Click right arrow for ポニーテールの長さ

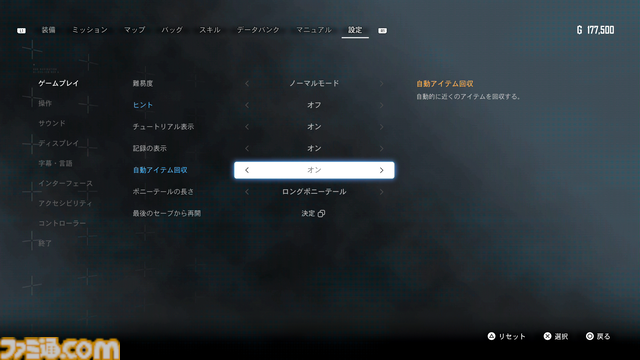coord(381,191)
